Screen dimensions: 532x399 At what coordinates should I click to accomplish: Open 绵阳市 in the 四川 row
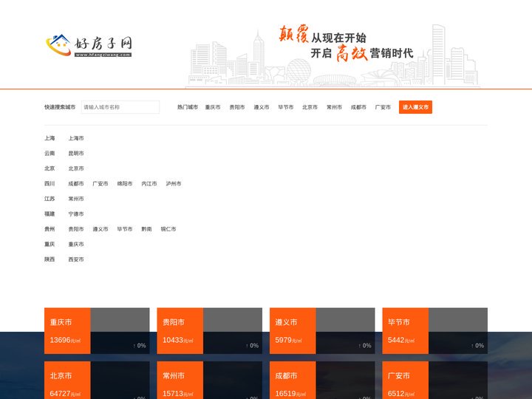pyautogui.click(x=125, y=183)
